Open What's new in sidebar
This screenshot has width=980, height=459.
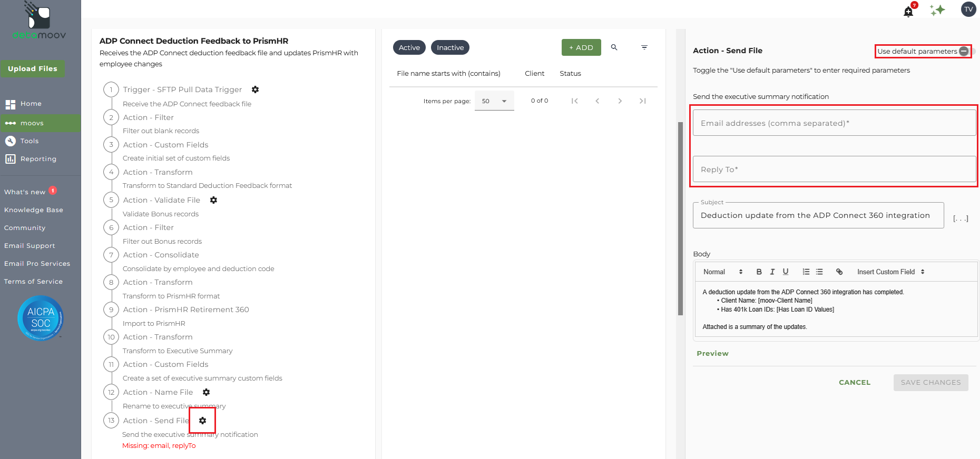[x=25, y=192]
